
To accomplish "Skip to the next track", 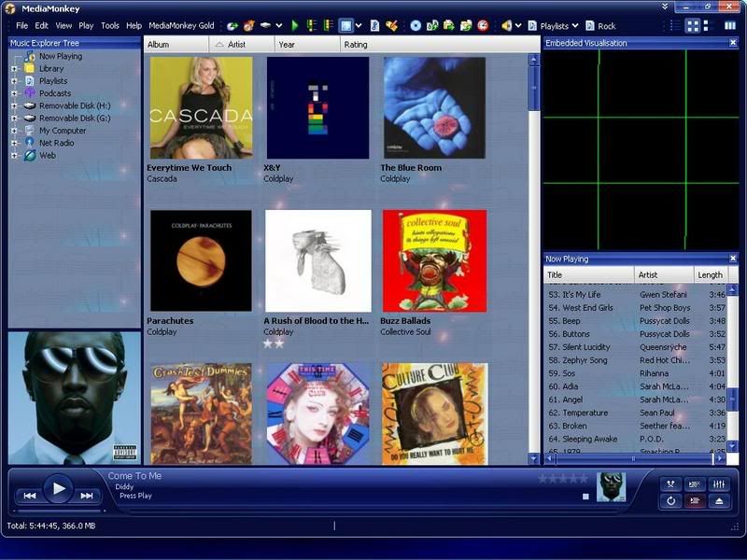I will (87, 496).
